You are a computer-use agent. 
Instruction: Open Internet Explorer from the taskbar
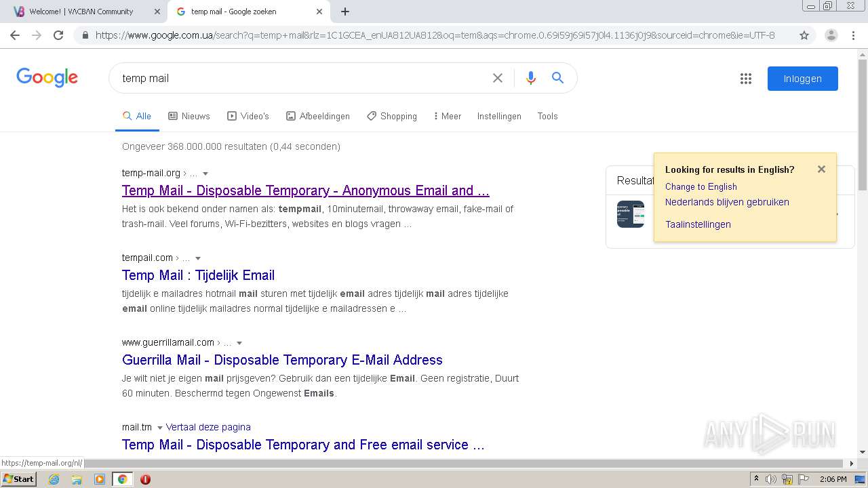(54, 479)
